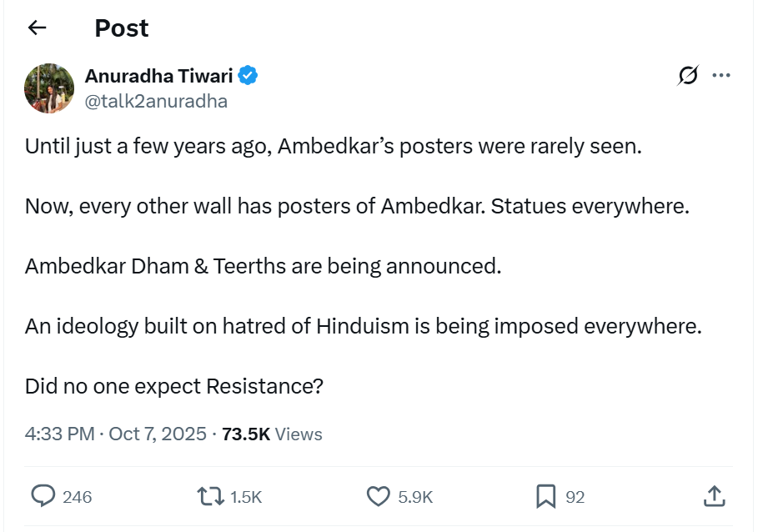Open the Anuradha Tiwari display name link

pos(158,77)
